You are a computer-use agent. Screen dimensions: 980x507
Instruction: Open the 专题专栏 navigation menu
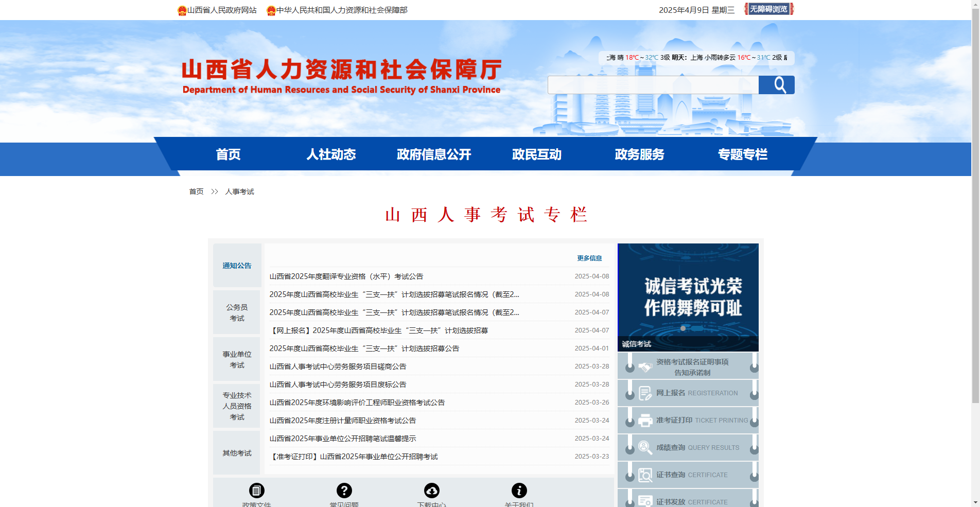743,154
